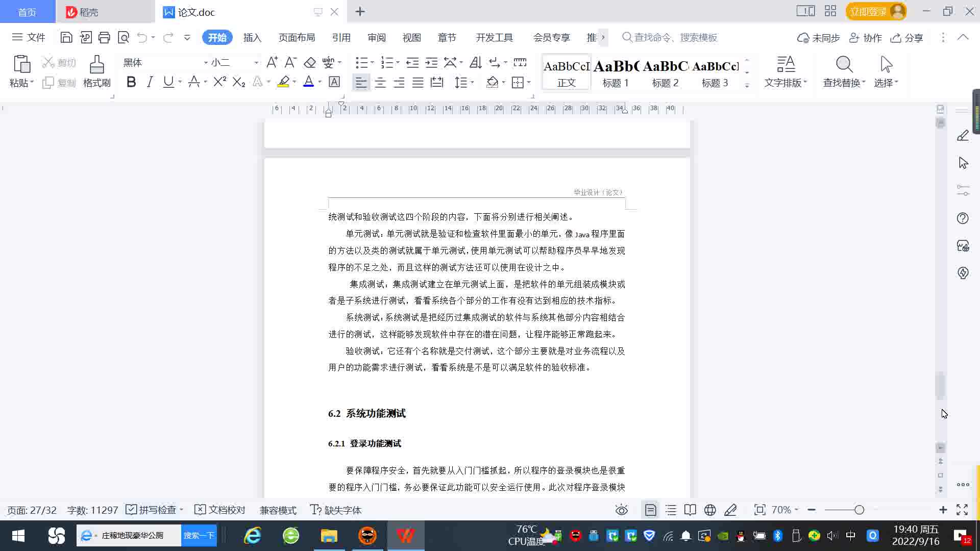Click the Print icon in quick toolbar
Viewport: 980px width, 551px height.
click(104, 37)
